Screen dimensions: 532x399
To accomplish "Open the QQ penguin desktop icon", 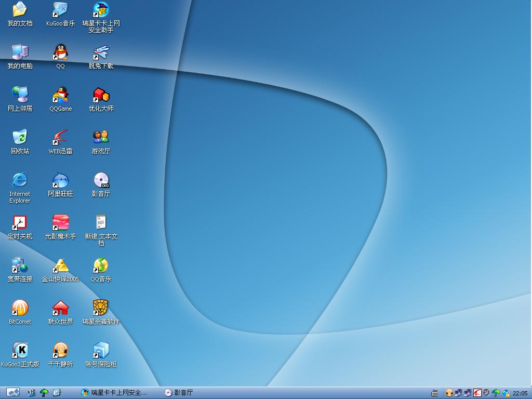I will [61, 52].
